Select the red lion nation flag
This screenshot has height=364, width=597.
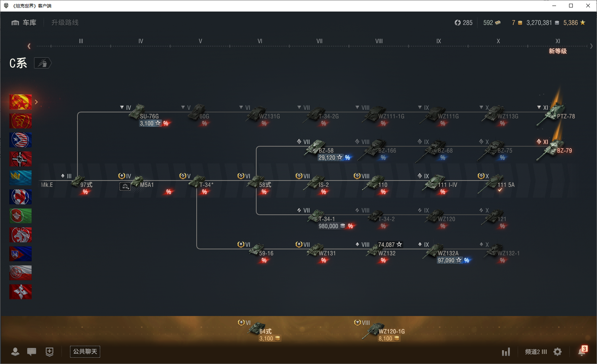[x=20, y=235]
